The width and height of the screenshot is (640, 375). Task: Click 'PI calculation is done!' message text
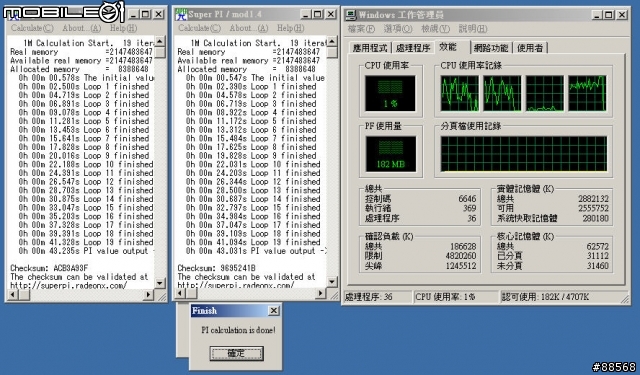point(238,330)
